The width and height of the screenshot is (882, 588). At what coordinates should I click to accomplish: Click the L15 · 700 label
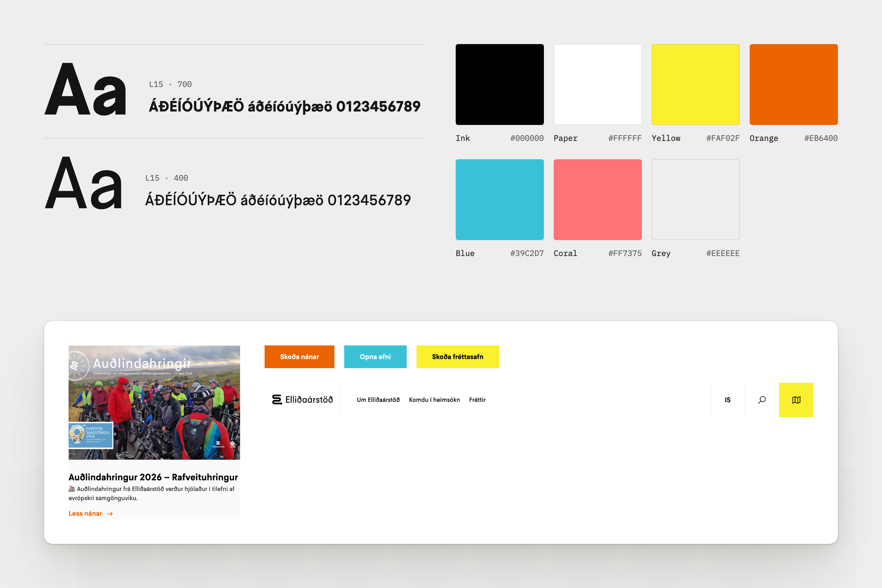click(x=170, y=85)
